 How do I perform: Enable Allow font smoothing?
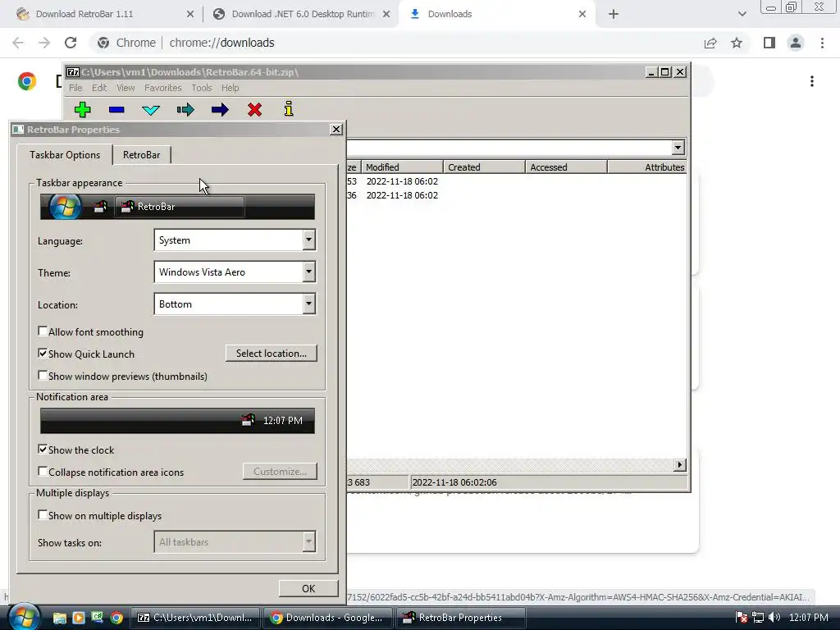click(x=43, y=331)
